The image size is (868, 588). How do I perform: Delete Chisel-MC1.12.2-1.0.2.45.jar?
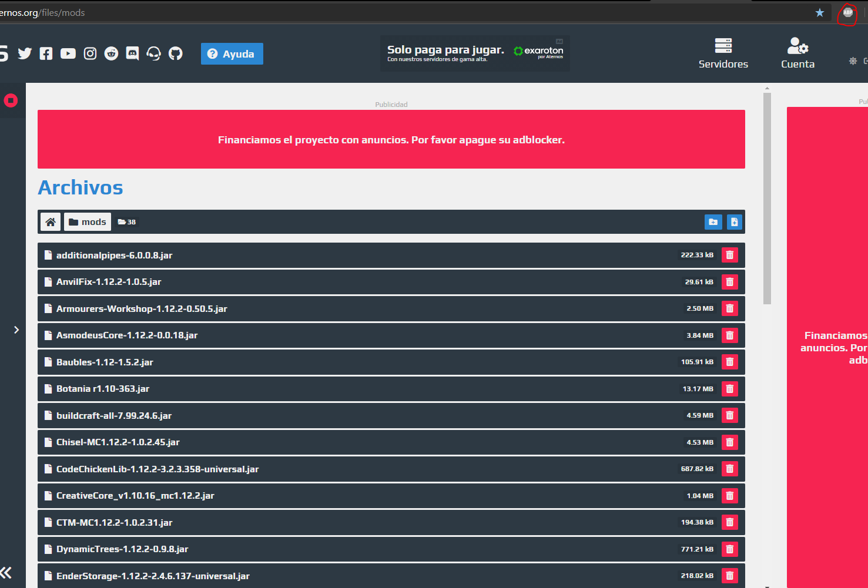coord(730,442)
